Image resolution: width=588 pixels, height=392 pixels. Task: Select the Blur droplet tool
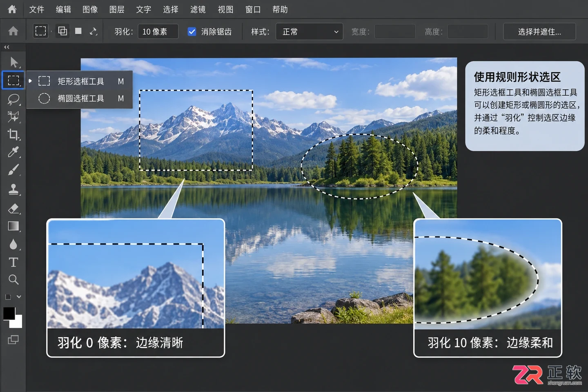[13, 244]
